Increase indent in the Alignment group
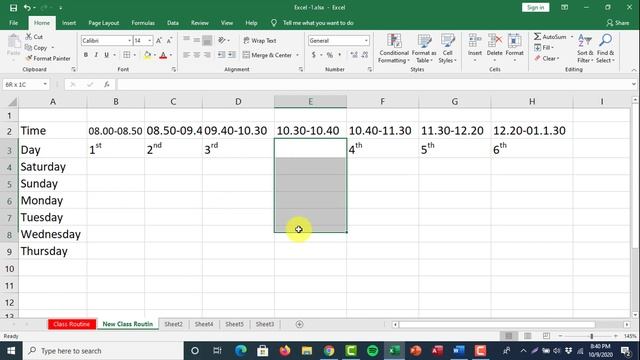Image resolution: width=640 pixels, height=360 pixels. pos(231,55)
